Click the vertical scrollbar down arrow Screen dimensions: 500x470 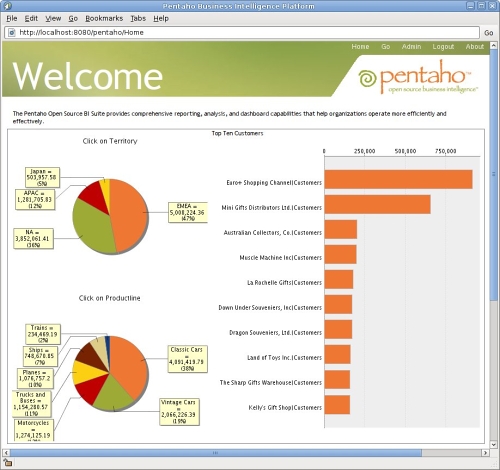494,444
